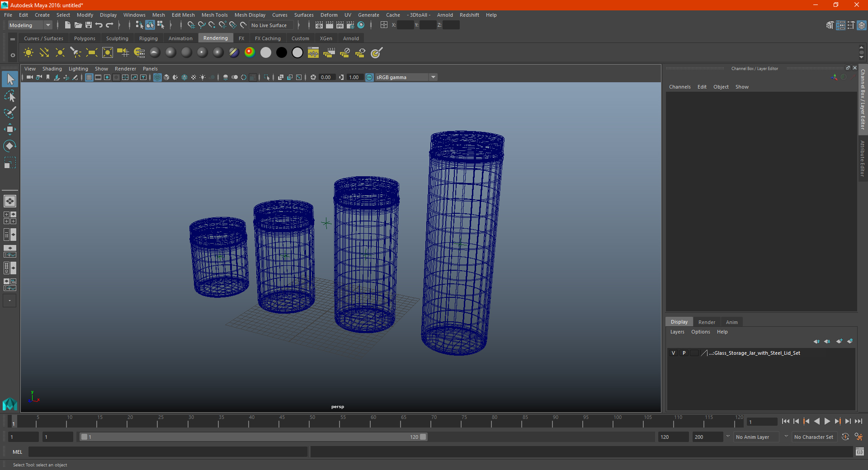Activate the Scale tool
Screen dimensions: 868x470
(10, 162)
